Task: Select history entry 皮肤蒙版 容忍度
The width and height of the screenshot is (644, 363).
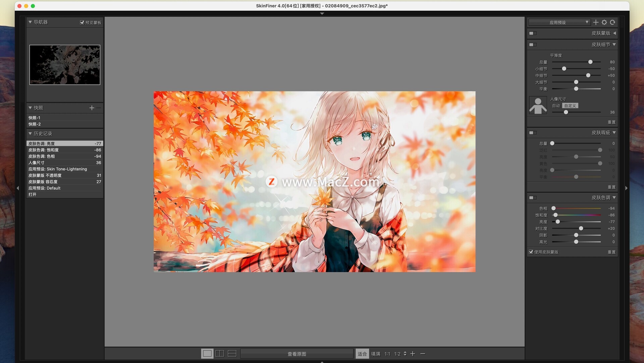Action: tap(65, 182)
